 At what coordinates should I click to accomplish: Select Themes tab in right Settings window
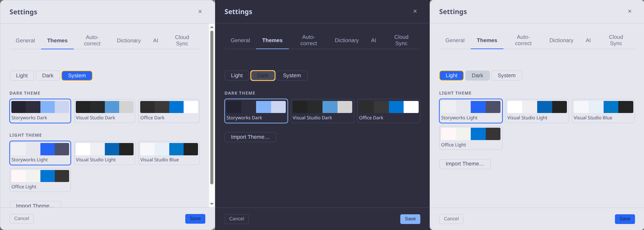point(487,40)
